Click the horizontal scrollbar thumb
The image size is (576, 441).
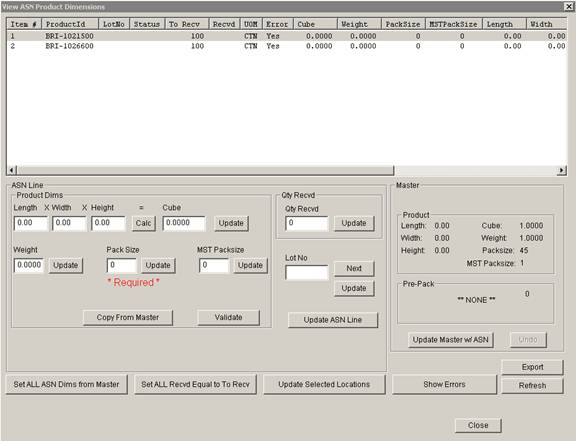tap(206, 170)
